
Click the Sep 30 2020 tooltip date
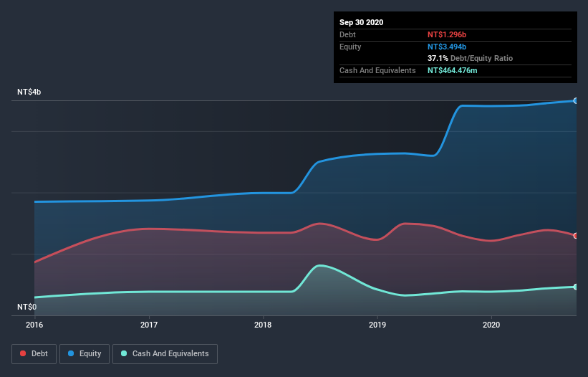coord(362,22)
